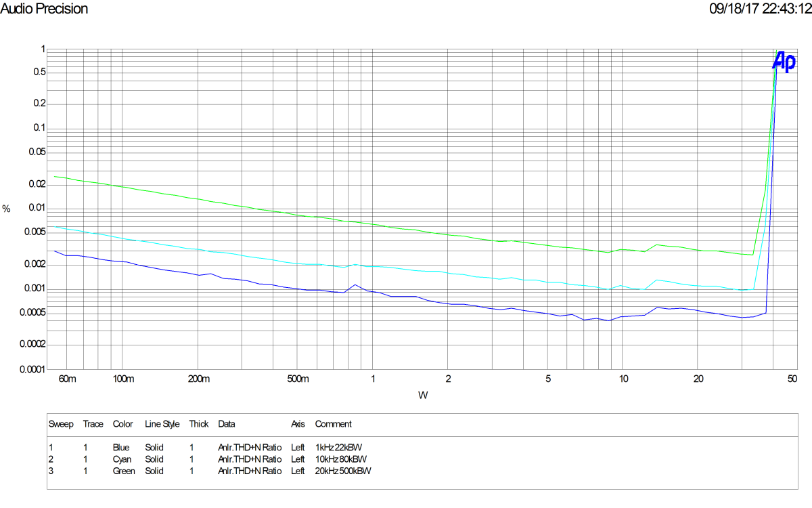Click the y-axis tick label '0.002'
Screen dimensions: 812x508
pyautogui.click(x=34, y=265)
